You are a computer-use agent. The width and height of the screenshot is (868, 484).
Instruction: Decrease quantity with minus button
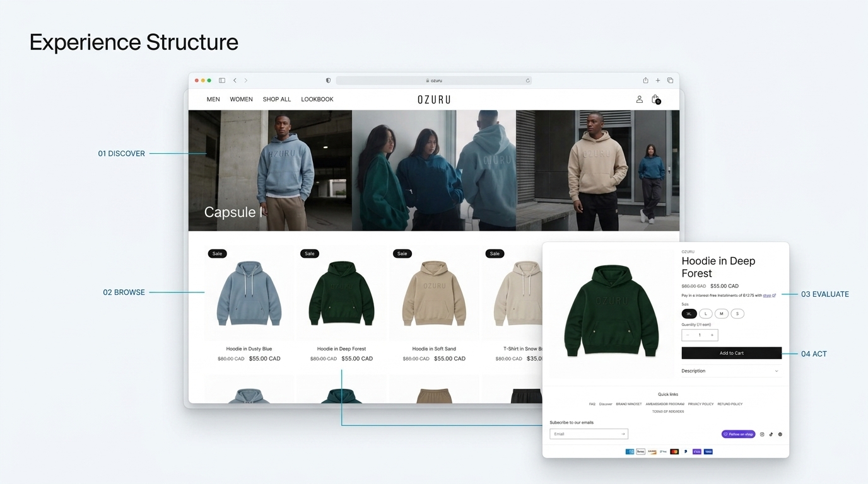[x=688, y=335]
